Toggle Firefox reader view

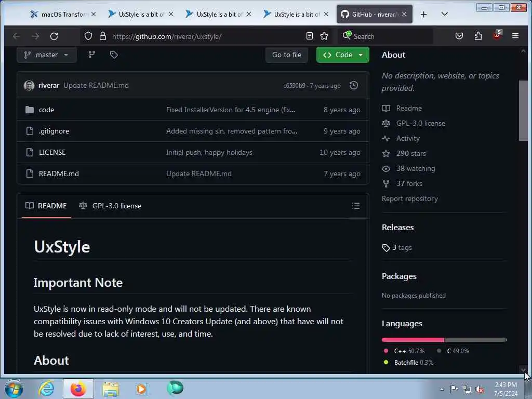click(310, 36)
